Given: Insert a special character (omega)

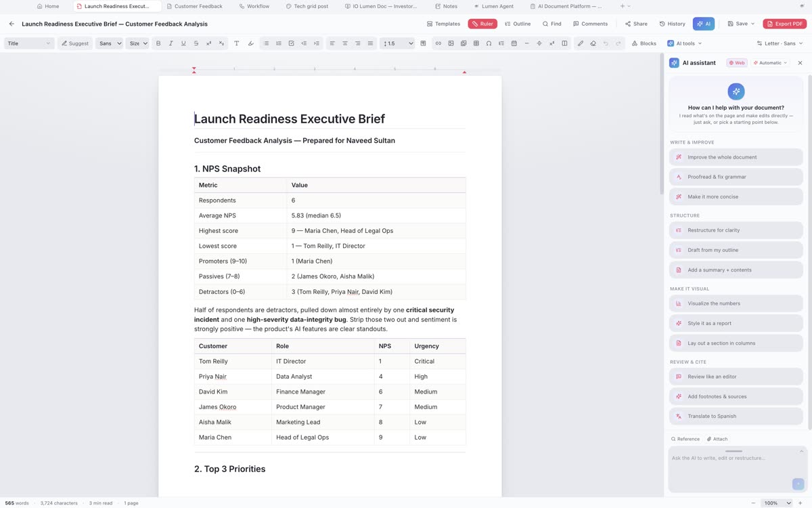Looking at the screenshot, I should [x=489, y=43].
